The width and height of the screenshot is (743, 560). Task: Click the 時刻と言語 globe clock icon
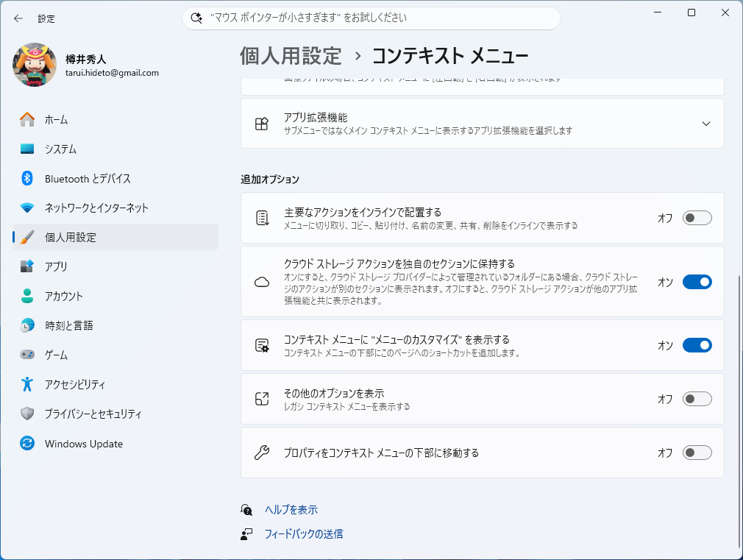(x=27, y=325)
